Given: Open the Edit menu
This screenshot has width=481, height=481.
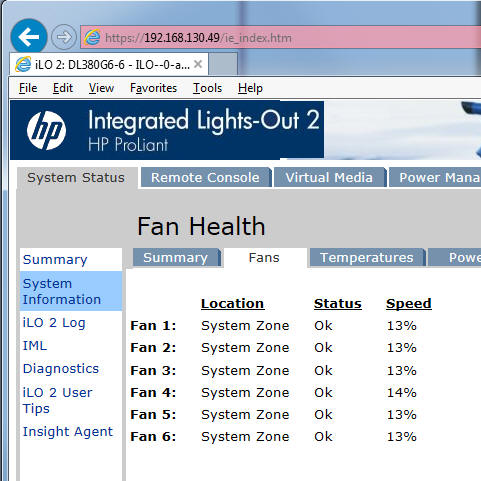Looking at the screenshot, I should pyautogui.click(x=63, y=88).
